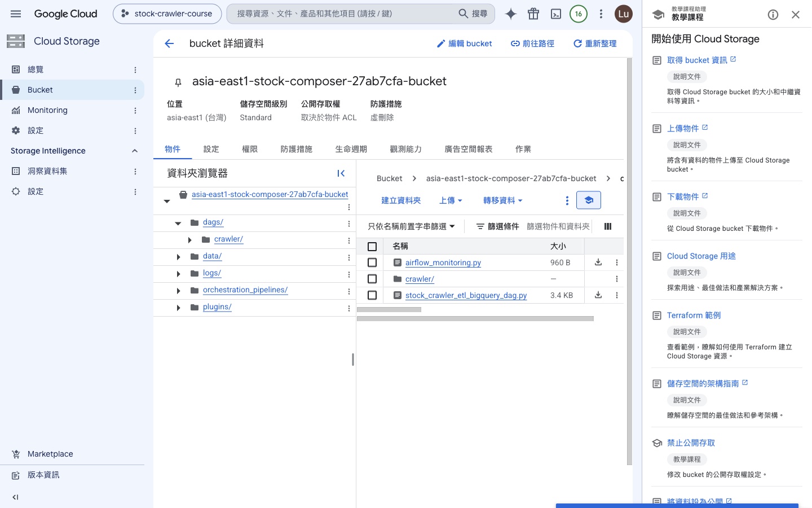Click the 建立資料夾 button
The width and height of the screenshot is (812, 508).
pos(401,200)
